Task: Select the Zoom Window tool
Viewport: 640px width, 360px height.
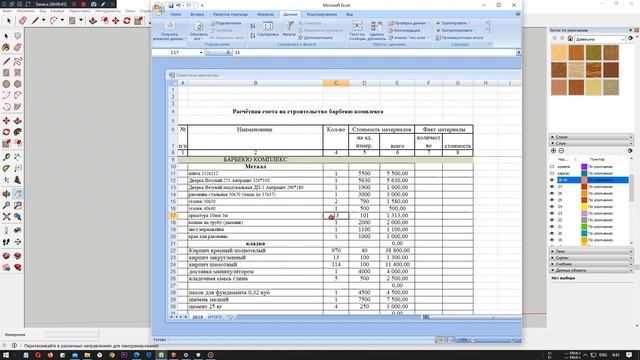Action: (18, 205)
